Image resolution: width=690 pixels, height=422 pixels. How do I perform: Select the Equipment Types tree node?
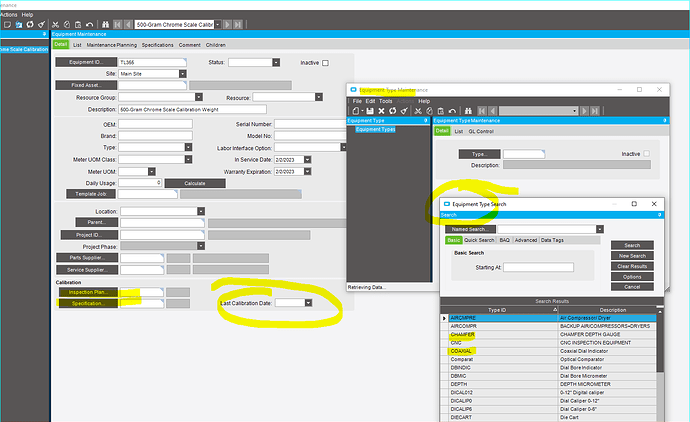[x=375, y=129]
